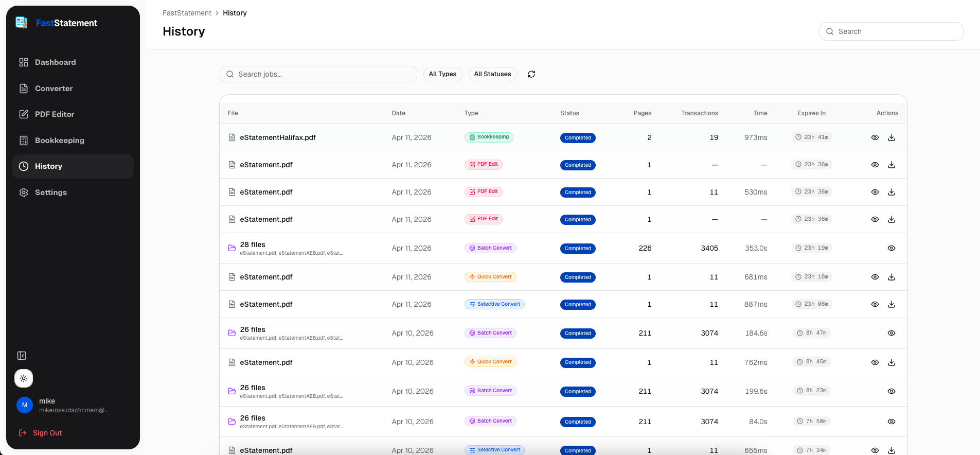View the eStatementHalifax.pdf job details

coord(875,137)
